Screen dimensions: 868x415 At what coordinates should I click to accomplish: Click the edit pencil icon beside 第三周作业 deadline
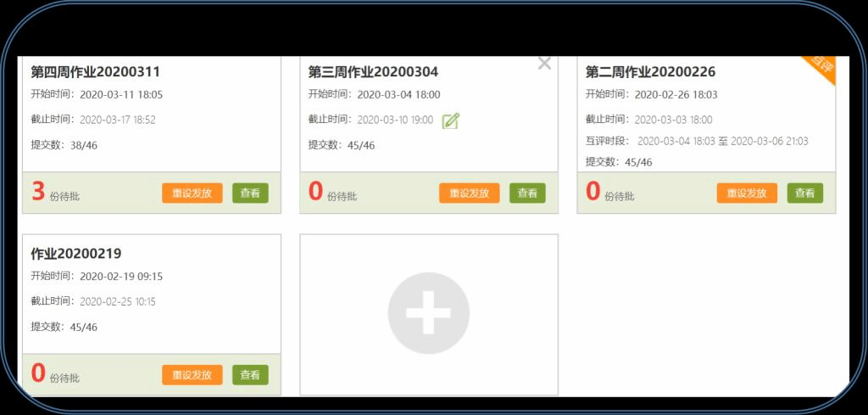[x=451, y=121]
